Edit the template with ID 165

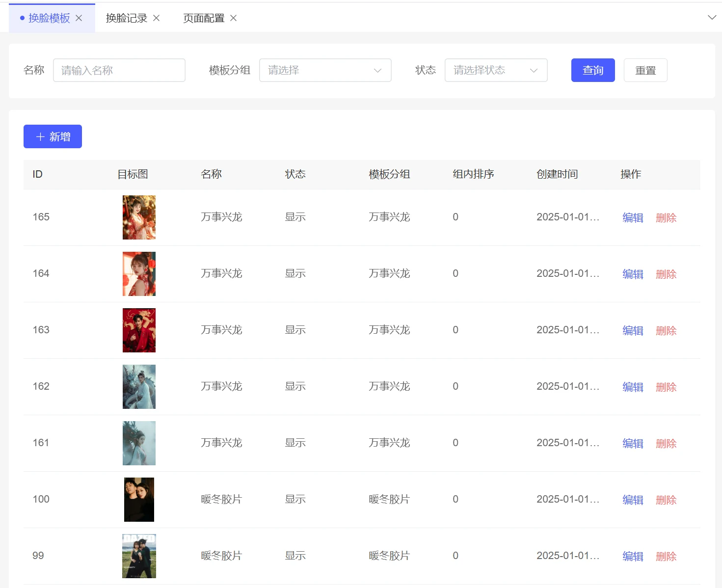pyautogui.click(x=633, y=217)
